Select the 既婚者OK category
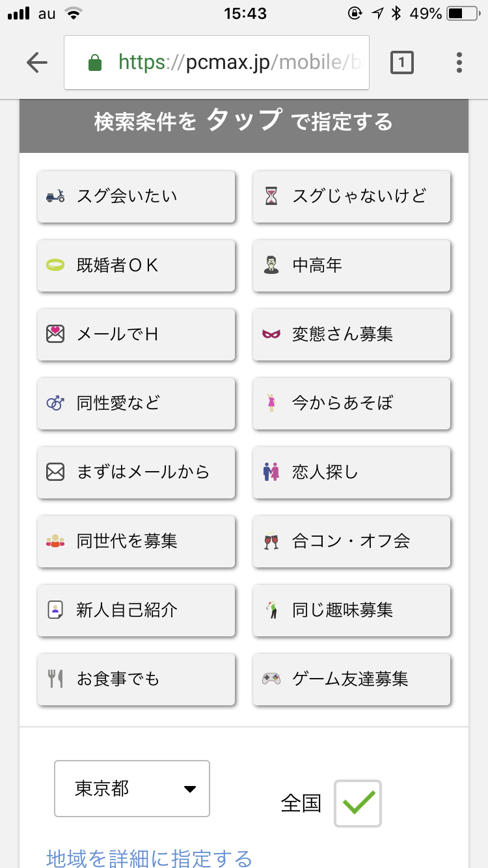 click(136, 265)
